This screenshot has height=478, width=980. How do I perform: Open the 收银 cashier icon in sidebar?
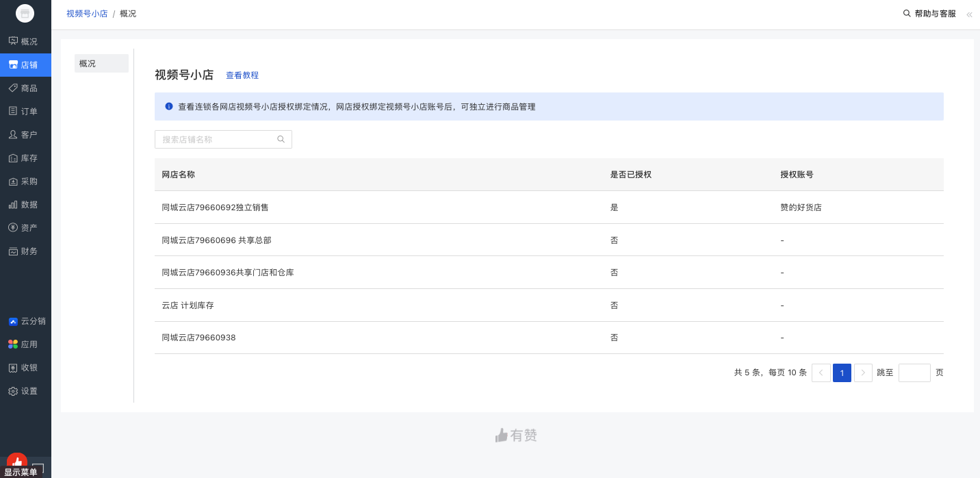coord(13,368)
